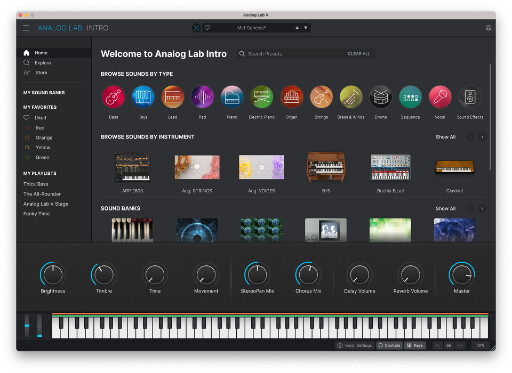The height and width of the screenshot is (373, 512).
Task: Open the hamburger main menu
Action: (x=26, y=28)
